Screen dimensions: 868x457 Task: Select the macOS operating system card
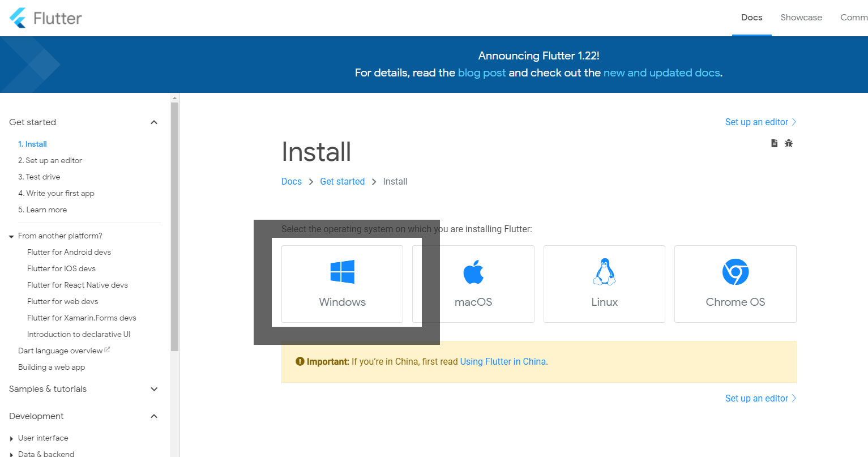(473, 284)
